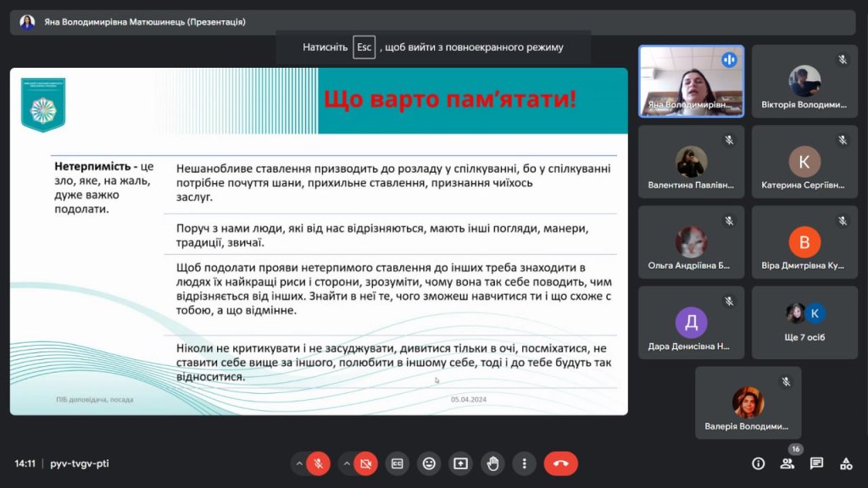Viewport: 868px width, 488px height.
Task: Unmute the microphone button
Action: point(319,463)
